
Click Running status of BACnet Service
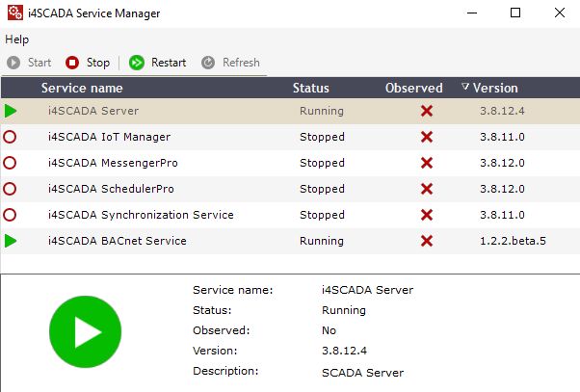point(322,241)
